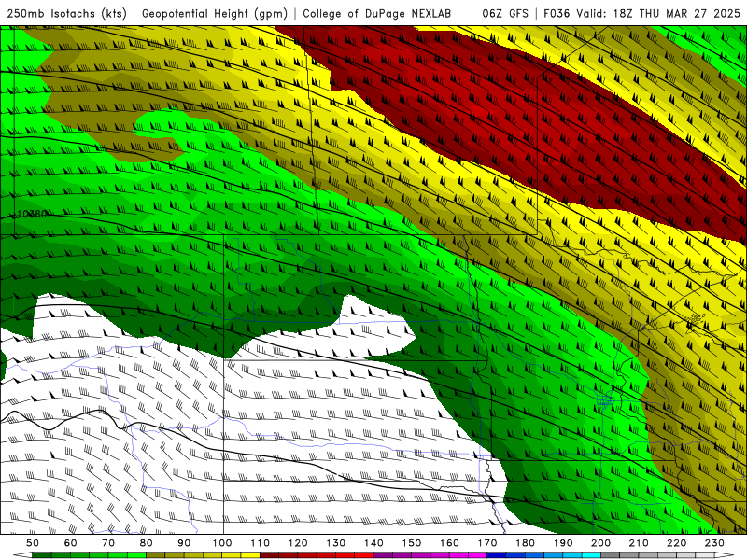Click the '180' value on the color scale
This screenshot has height=560, width=747.
[525, 543]
